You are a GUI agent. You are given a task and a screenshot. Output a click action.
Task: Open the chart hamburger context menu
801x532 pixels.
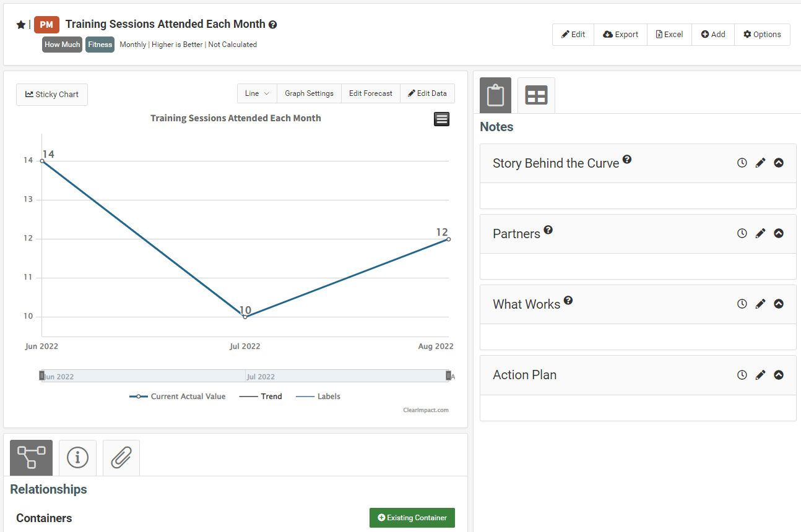pyautogui.click(x=442, y=119)
